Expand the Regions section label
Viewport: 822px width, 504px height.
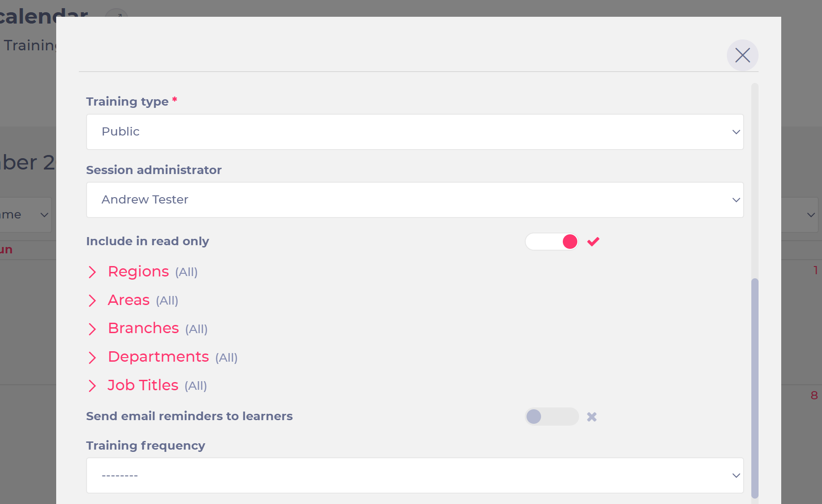tap(138, 271)
